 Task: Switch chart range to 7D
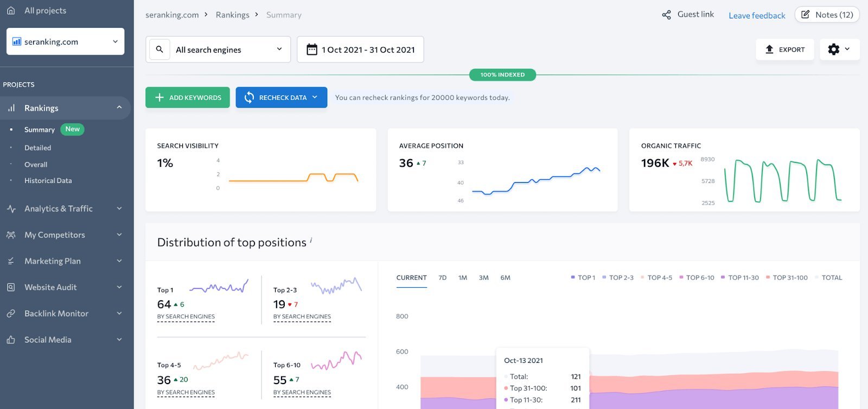coord(443,278)
